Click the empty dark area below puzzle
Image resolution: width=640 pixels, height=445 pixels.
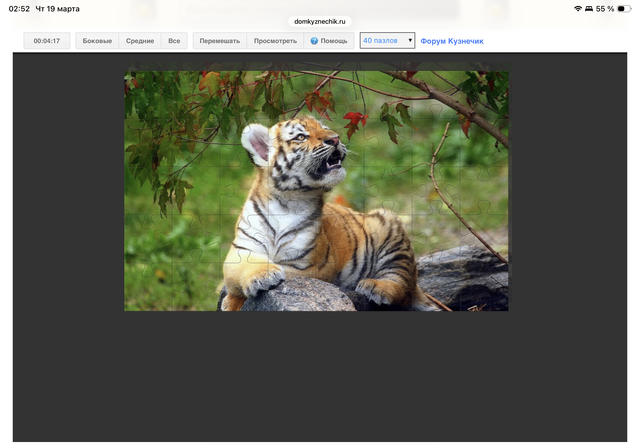tap(320, 375)
